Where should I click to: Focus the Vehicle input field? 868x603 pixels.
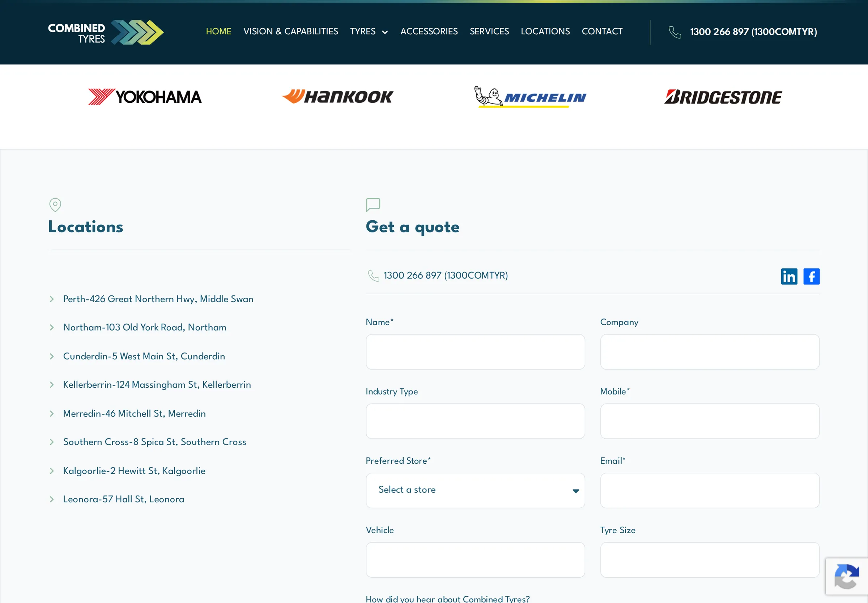[x=475, y=560]
